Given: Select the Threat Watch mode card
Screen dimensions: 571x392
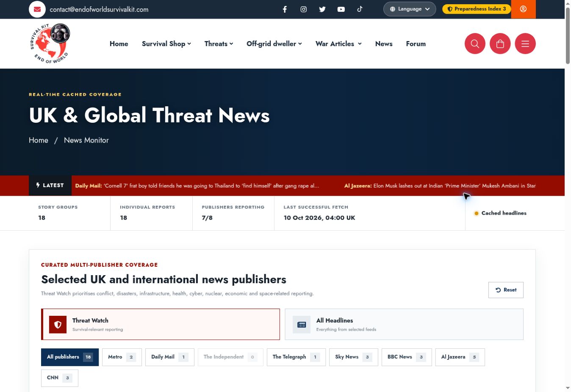Looking at the screenshot, I should 161,324.
